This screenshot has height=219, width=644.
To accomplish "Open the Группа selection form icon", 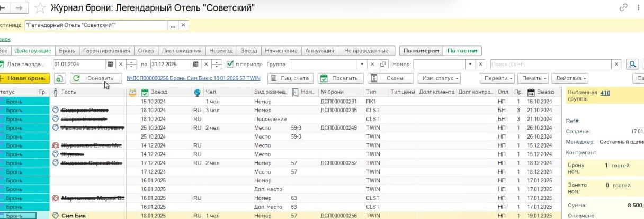I will [383, 65].
